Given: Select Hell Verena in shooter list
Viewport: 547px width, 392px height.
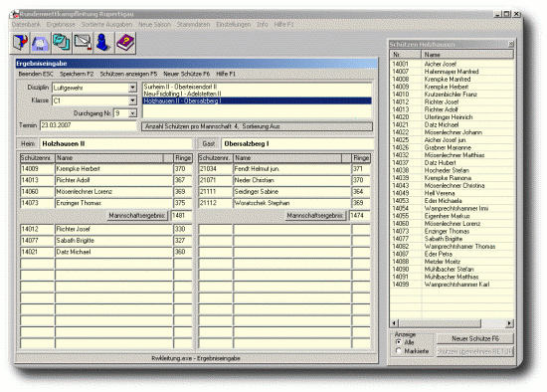Looking at the screenshot, I should 452,193.
